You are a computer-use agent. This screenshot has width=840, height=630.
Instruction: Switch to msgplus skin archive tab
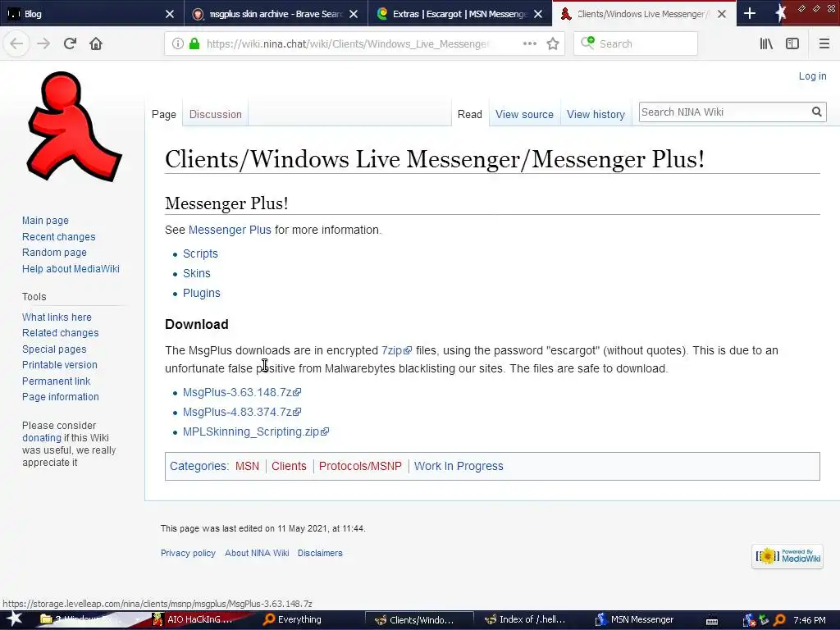(x=276, y=14)
